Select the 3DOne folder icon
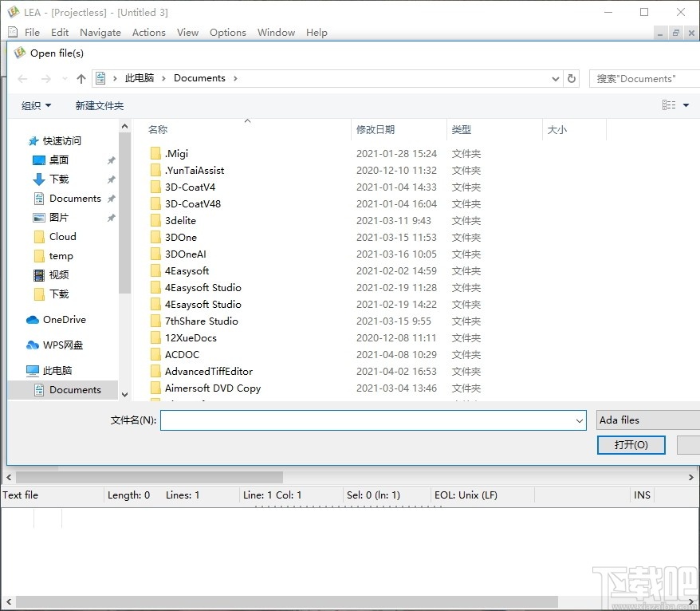The height and width of the screenshot is (611, 700). point(155,237)
